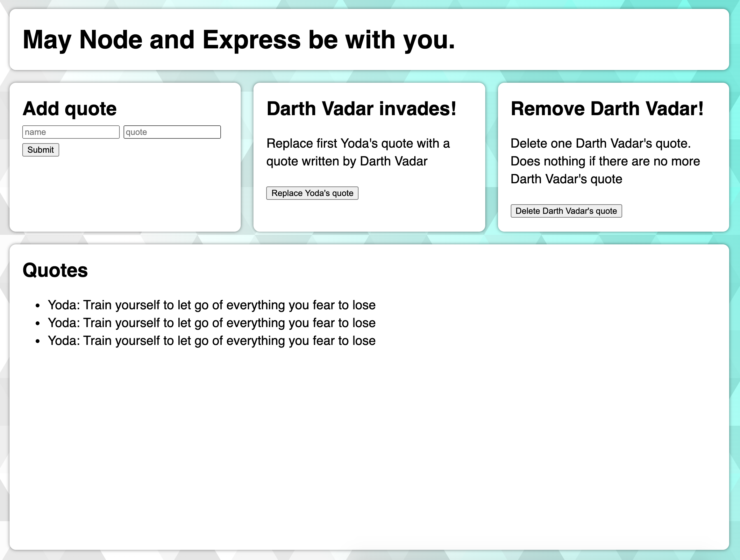Click the replace quote description text
The width and height of the screenshot is (740, 560).
[358, 152]
